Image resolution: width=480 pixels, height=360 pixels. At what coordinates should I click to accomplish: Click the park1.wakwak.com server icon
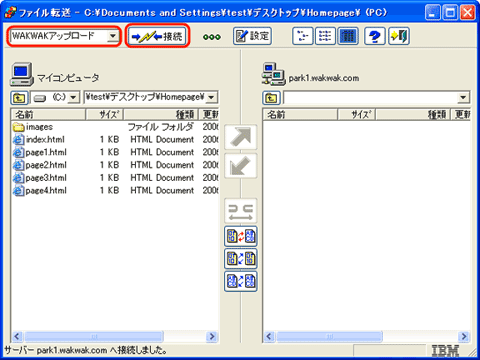pos(273,74)
